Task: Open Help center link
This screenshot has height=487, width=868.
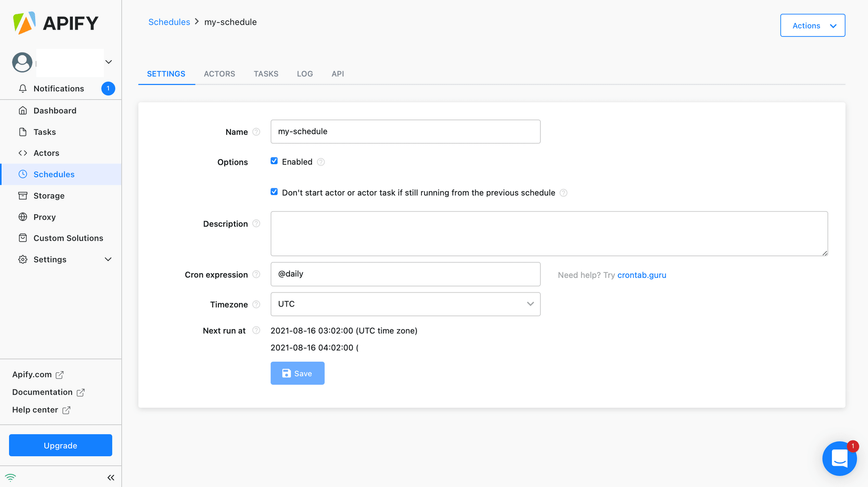Action: (x=41, y=410)
